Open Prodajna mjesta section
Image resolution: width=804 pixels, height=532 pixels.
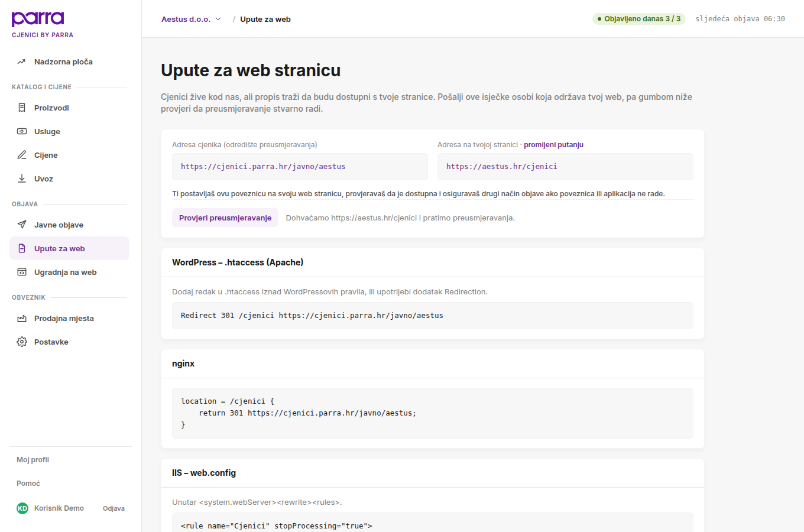tap(69, 318)
